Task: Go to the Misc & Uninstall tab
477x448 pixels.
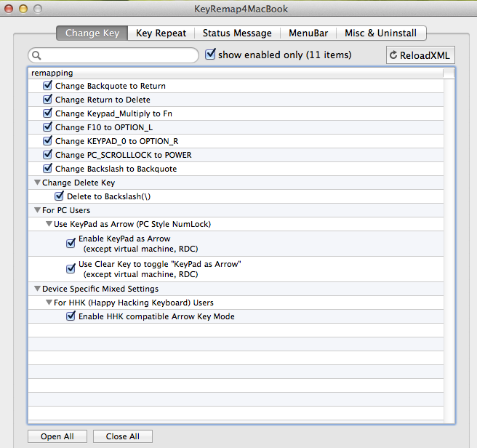Action: pyautogui.click(x=381, y=33)
